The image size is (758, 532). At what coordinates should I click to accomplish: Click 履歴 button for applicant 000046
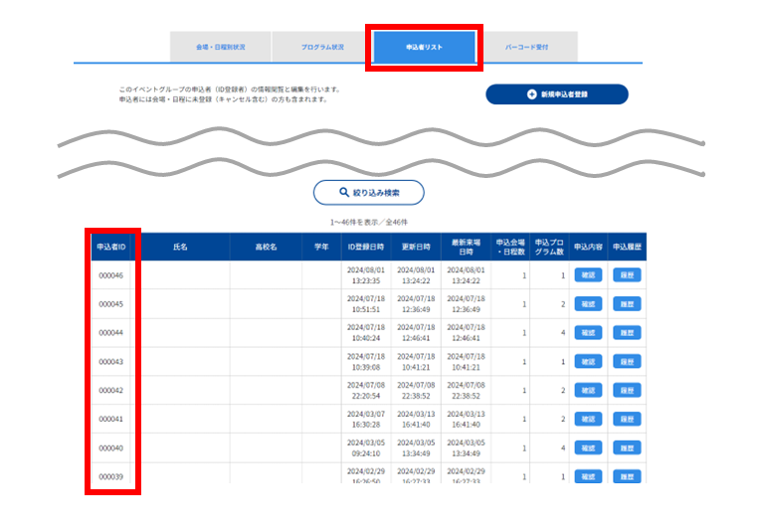627,274
